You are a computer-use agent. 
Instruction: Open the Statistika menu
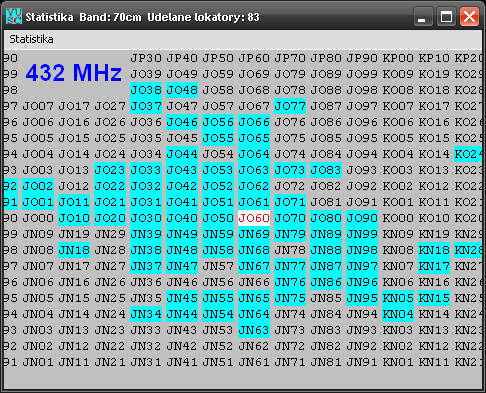point(31,39)
